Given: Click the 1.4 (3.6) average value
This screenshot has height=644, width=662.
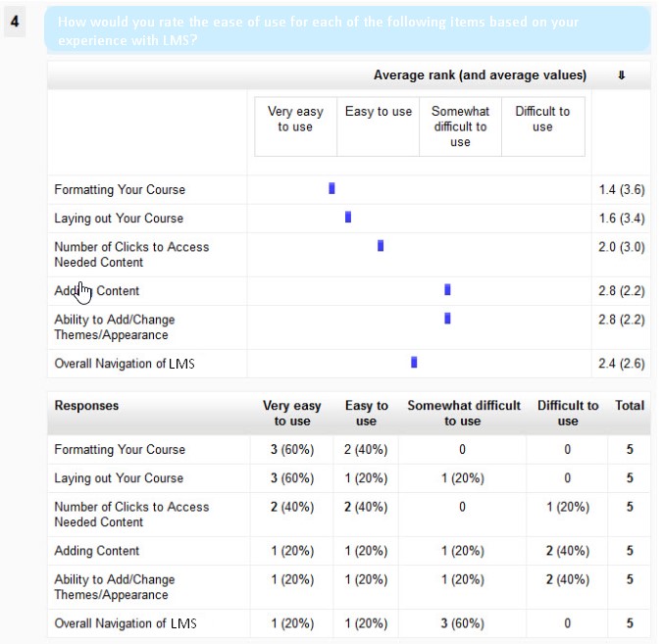Looking at the screenshot, I should tap(621, 189).
